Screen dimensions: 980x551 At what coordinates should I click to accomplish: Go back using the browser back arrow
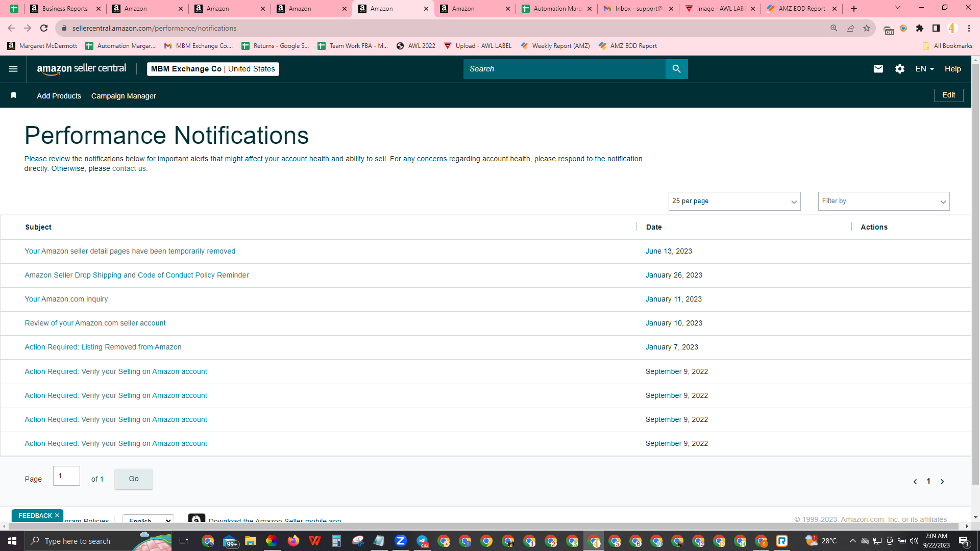[x=11, y=28]
